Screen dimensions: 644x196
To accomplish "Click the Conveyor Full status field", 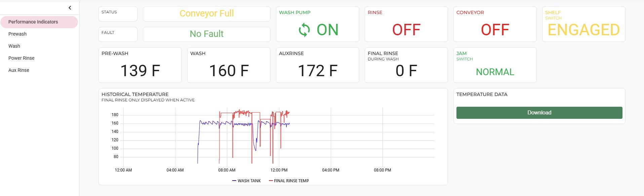I will (206, 14).
